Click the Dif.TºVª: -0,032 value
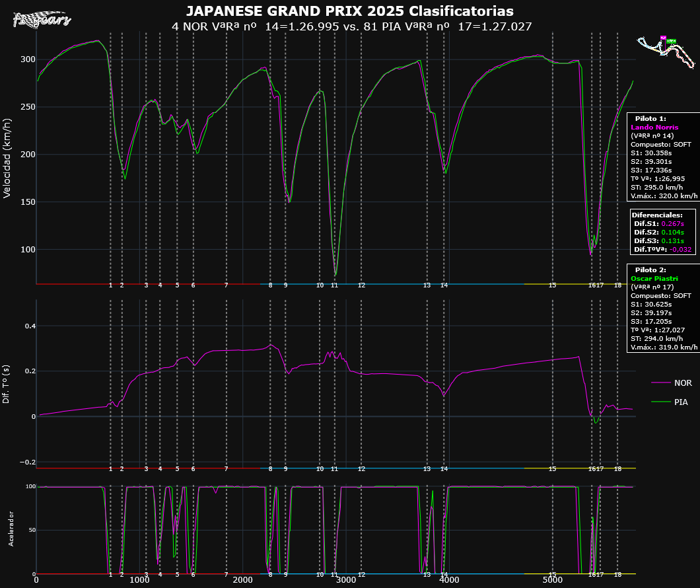Screen dimensions: 700x588 663,249
